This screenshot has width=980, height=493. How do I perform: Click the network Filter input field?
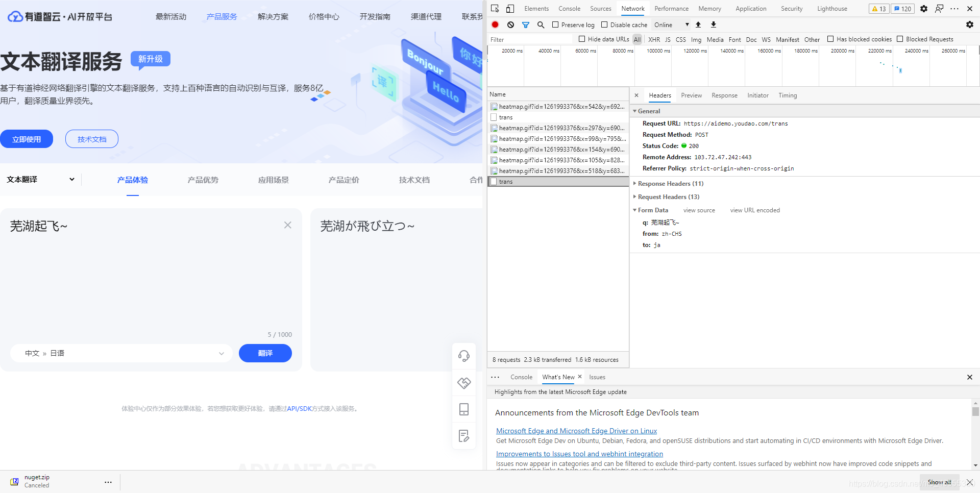click(x=531, y=39)
